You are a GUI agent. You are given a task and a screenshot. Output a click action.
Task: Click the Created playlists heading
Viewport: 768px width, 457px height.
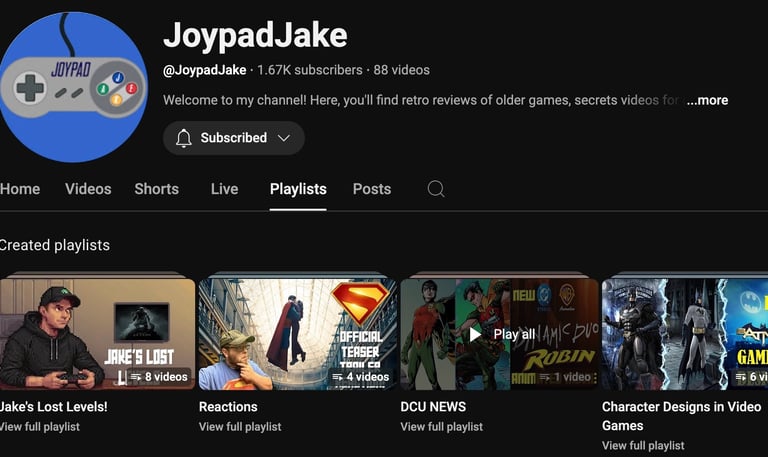pyautogui.click(x=54, y=245)
